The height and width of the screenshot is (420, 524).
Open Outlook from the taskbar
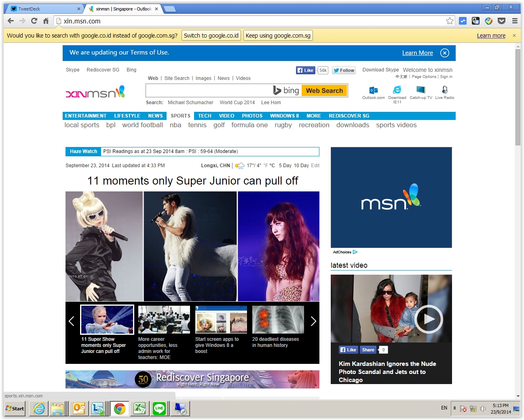coord(79,409)
